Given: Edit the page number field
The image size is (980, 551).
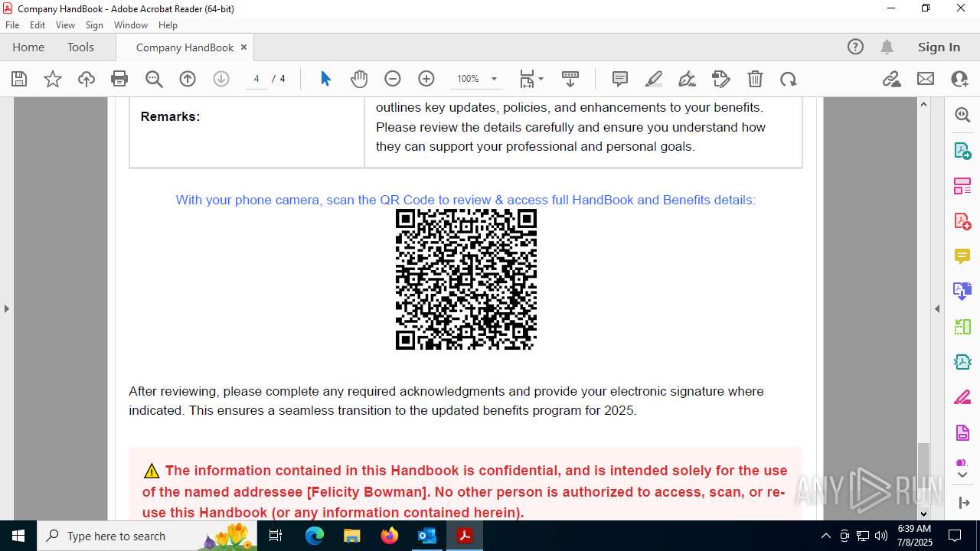Looking at the screenshot, I should [256, 79].
